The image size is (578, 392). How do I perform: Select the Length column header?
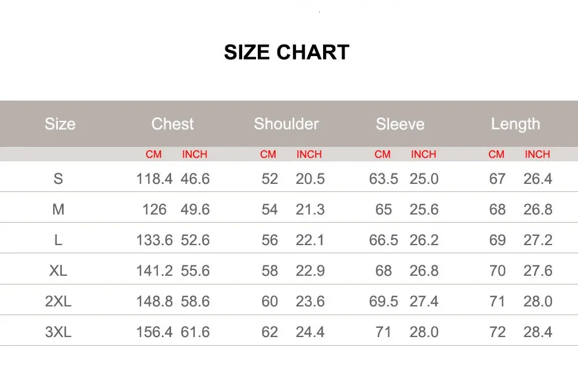(515, 124)
